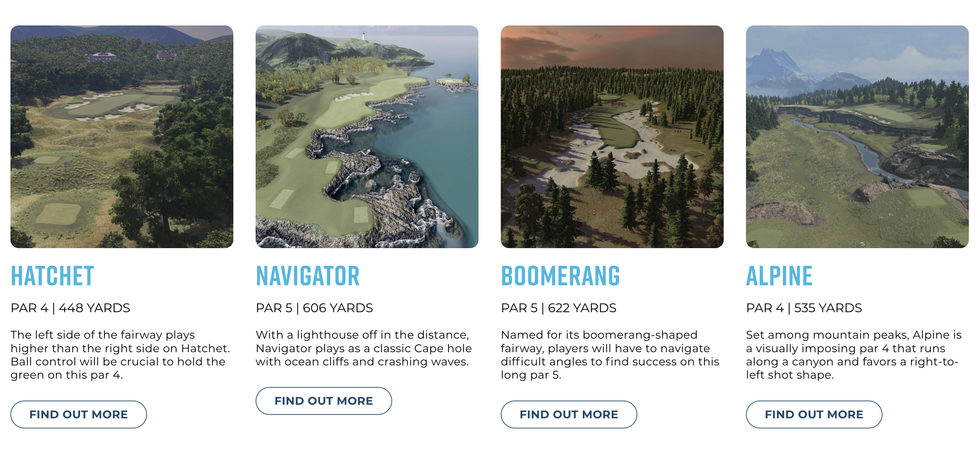
Task: Click the Hatchet fairway description paragraph
Action: click(120, 355)
